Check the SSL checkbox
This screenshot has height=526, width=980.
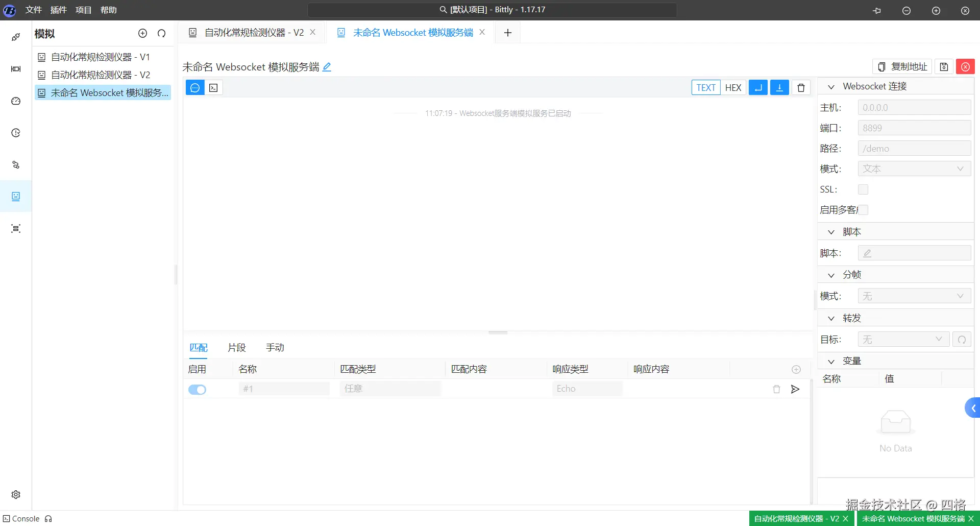pos(863,189)
